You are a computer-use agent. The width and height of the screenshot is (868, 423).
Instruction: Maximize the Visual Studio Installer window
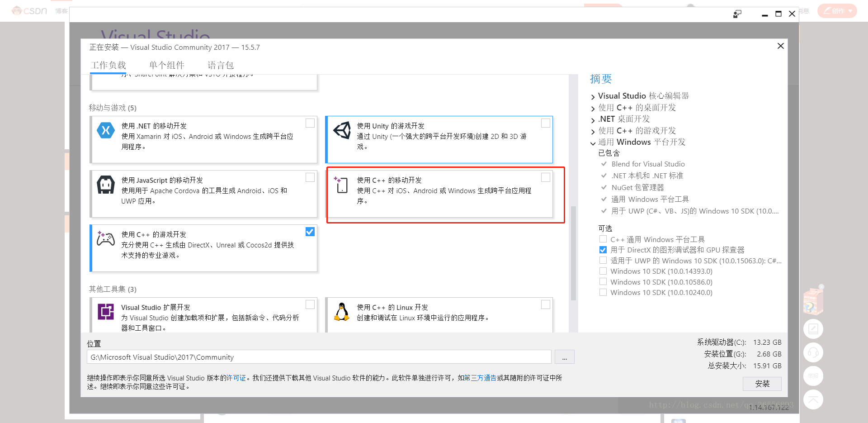coord(778,14)
